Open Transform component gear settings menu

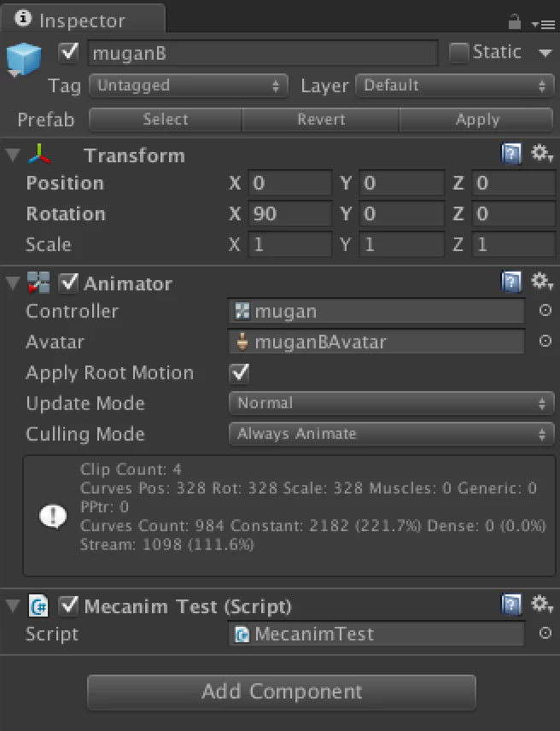point(542,153)
